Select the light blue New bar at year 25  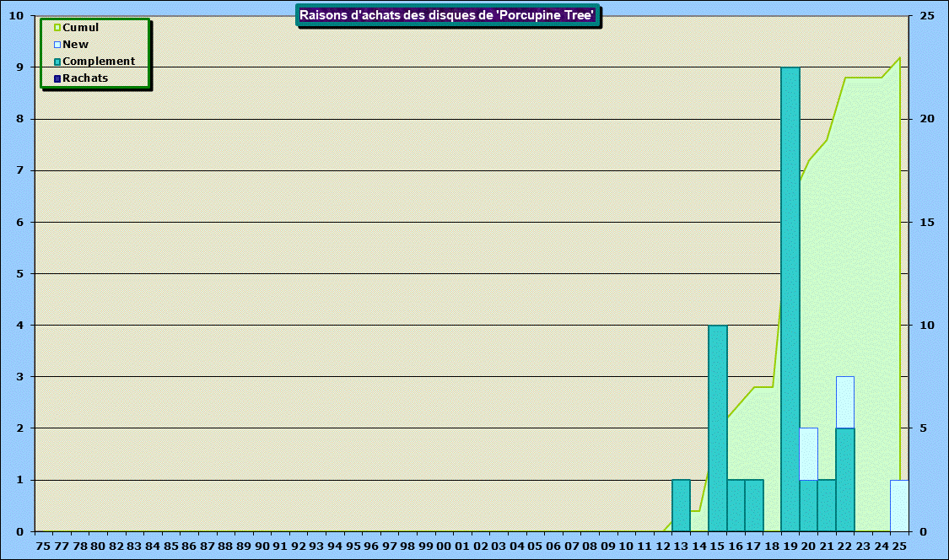[899, 506]
